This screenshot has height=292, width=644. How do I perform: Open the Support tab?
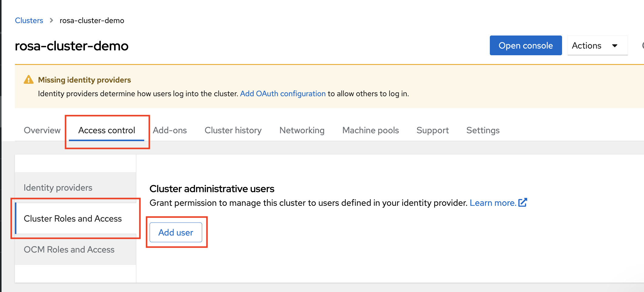[x=432, y=130]
